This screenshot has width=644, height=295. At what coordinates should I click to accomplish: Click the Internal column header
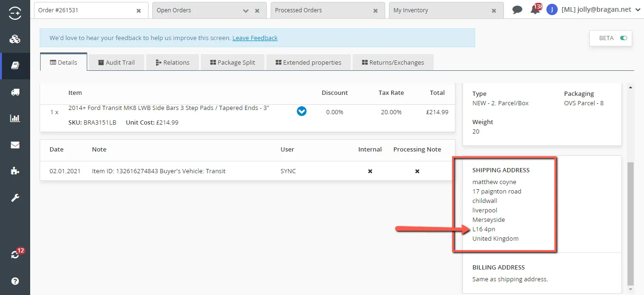[370, 149]
